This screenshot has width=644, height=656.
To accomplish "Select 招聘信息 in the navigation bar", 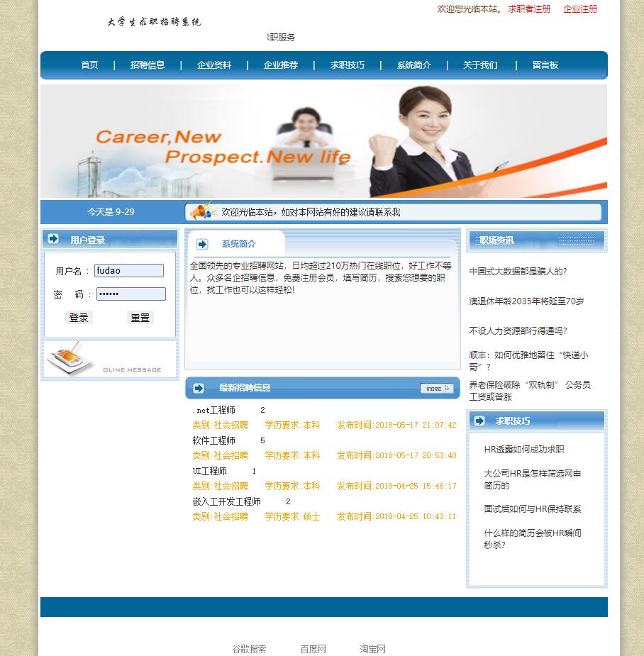I will click(147, 65).
